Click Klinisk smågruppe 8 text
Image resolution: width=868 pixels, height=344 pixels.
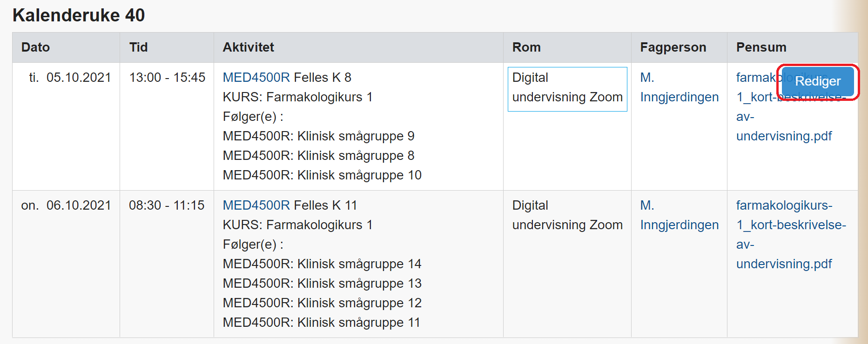(x=356, y=155)
